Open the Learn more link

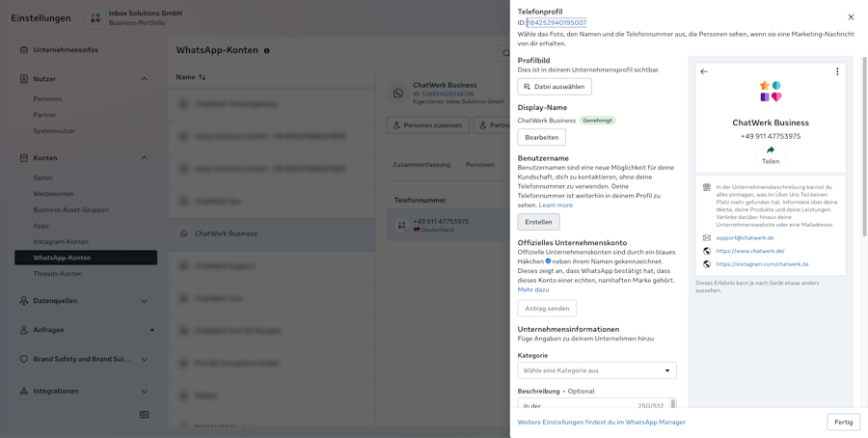tap(556, 205)
